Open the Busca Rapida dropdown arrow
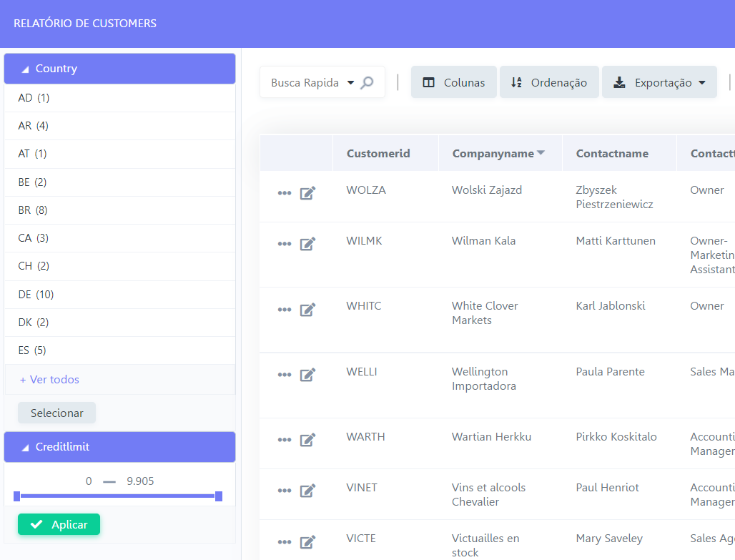The image size is (735, 560). coord(350,82)
